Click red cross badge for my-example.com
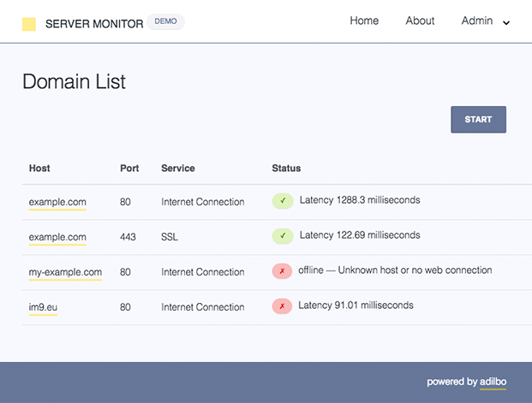This screenshot has width=532, height=403. click(x=282, y=271)
